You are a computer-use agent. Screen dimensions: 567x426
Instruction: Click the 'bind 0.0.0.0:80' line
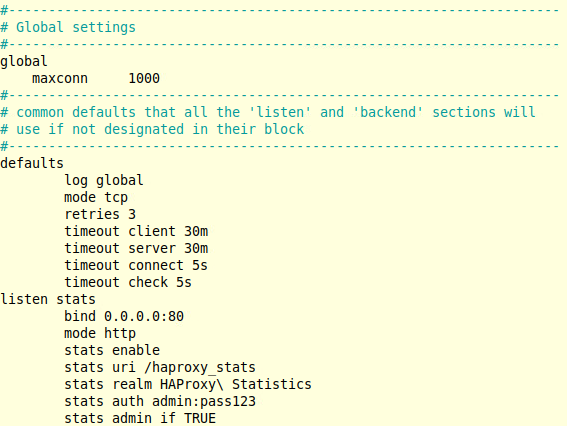(124, 316)
